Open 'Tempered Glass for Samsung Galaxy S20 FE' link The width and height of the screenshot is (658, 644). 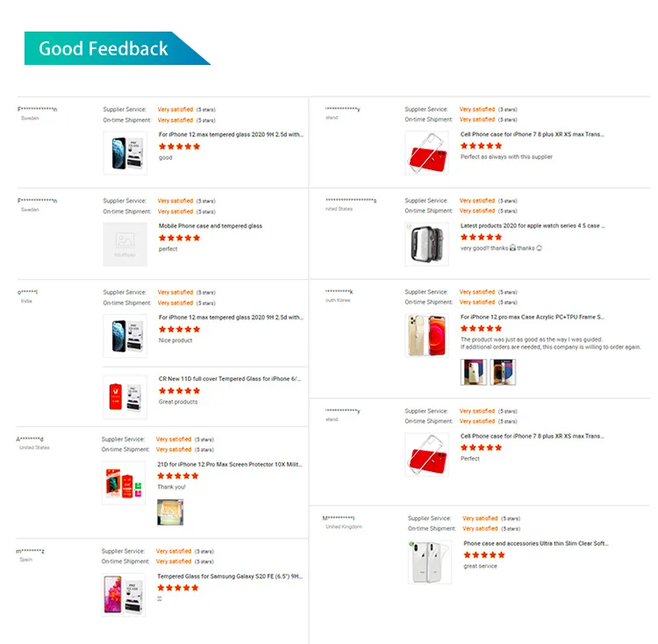(231, 576)
